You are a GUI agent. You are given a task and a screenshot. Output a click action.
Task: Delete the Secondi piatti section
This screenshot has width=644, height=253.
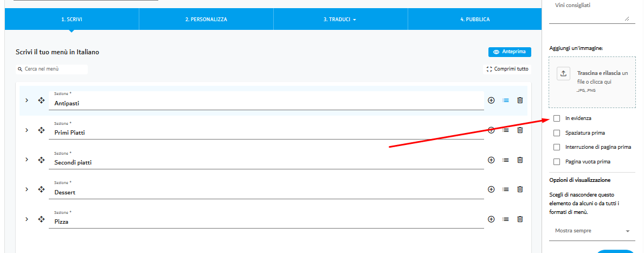pos(519,160)
